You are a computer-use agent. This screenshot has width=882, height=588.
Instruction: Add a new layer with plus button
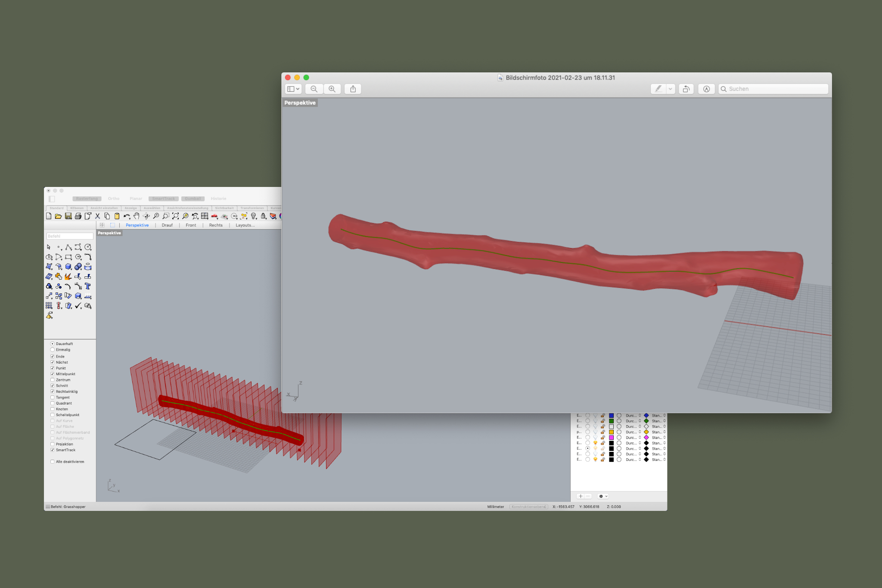580,496
